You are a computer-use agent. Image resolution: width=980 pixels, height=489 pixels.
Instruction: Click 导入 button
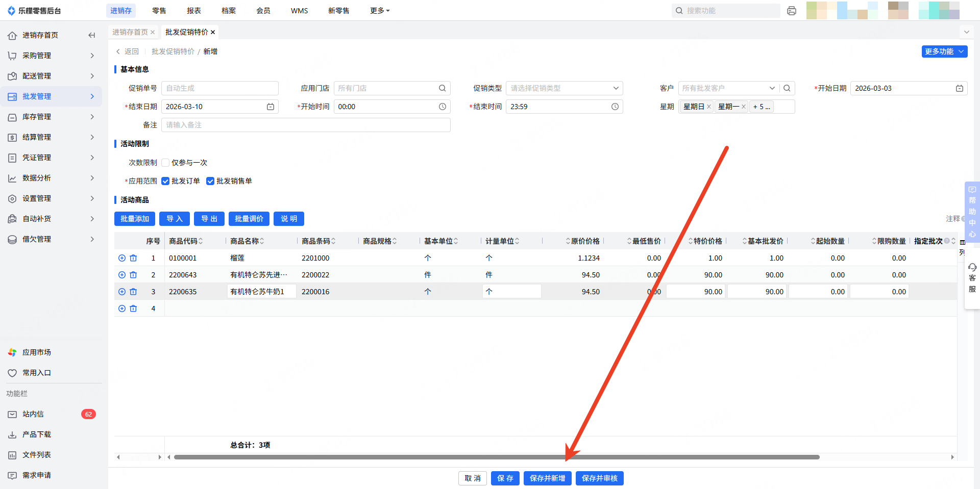pyautogui.click(x=175, y=219)
